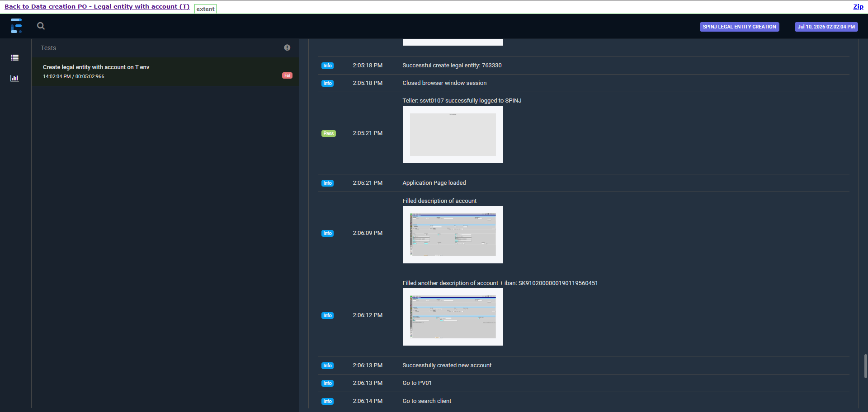Click the Pass badge at 2:05:21 PM

tap(329, 133)
